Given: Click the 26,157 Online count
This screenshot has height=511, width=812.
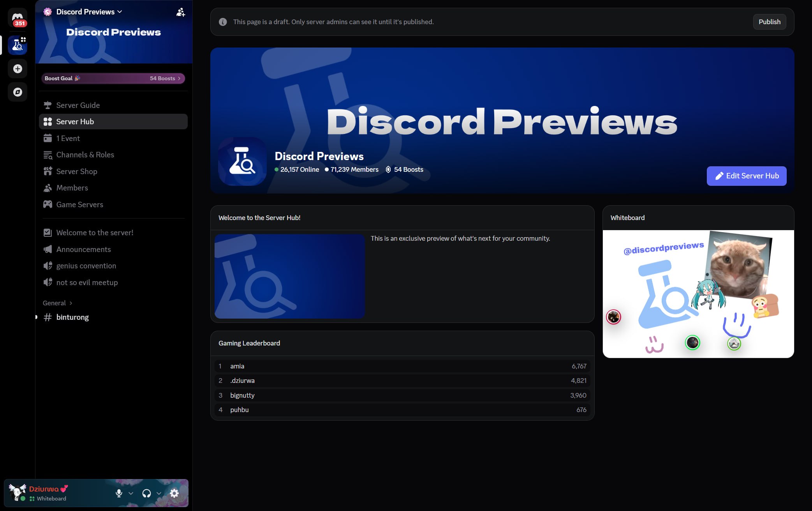Looking at the screenshot, I should coord(297,169).
